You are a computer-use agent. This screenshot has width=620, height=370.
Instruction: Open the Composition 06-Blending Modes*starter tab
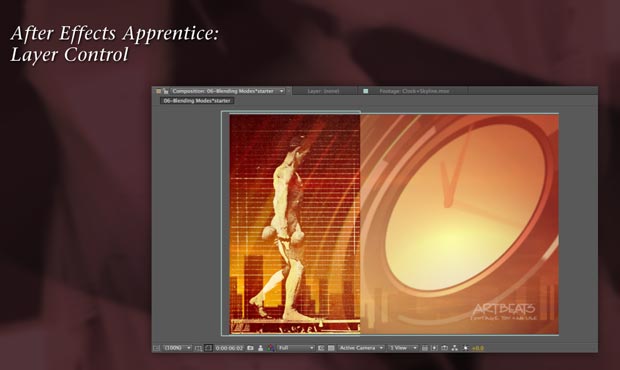point(223,91)
